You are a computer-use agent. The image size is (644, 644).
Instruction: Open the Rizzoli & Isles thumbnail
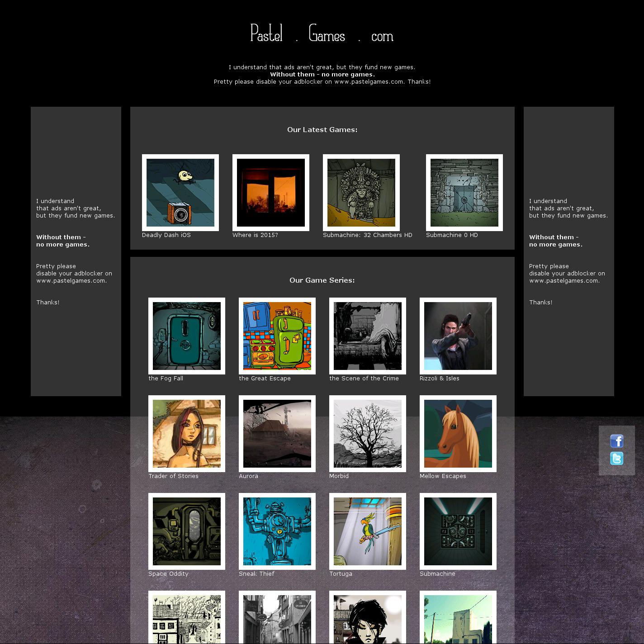[x=458, y=336]
